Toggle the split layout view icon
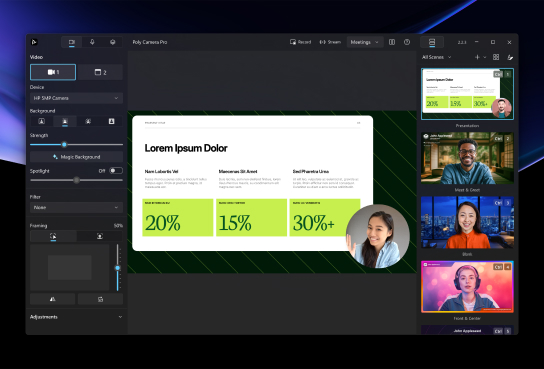Screen dimensions: 544x369 pos(392,42)
